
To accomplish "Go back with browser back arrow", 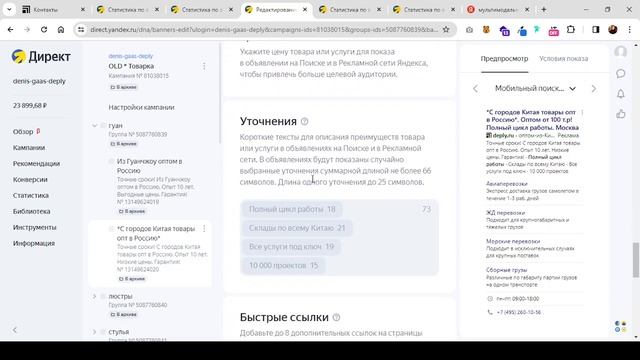I will (11, 29).
